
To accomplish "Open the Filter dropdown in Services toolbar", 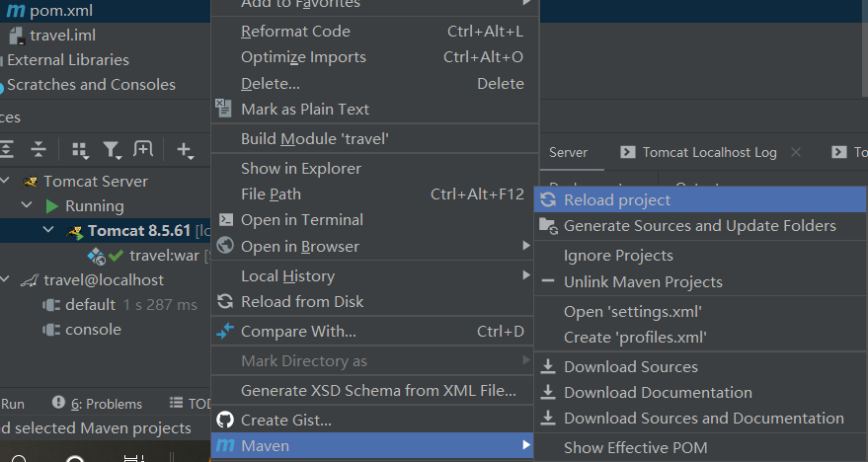I will [x=112, y=150].
